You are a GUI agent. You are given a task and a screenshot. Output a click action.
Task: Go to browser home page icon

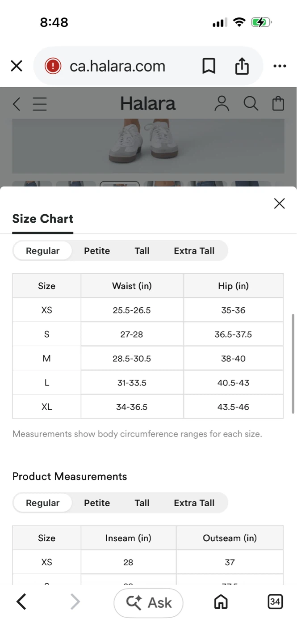(221, 602)
